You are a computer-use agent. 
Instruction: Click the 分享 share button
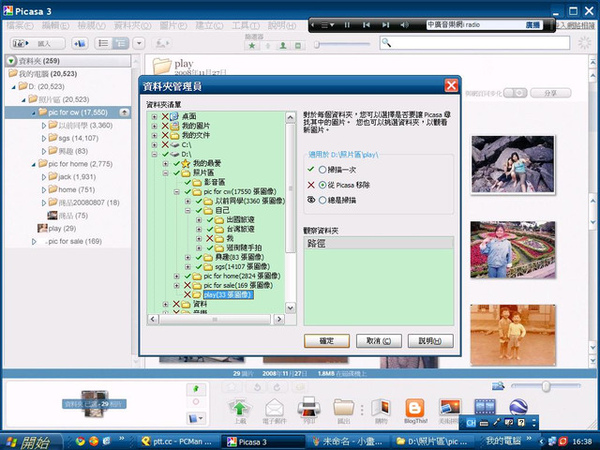click(x=550, y=93)
